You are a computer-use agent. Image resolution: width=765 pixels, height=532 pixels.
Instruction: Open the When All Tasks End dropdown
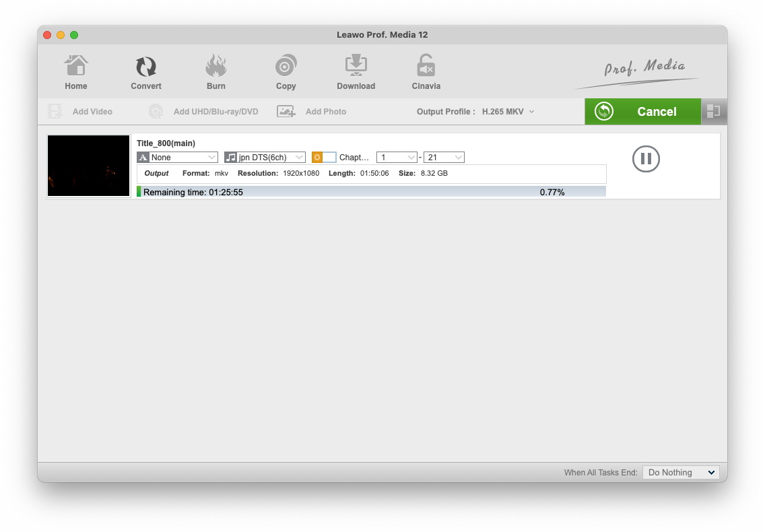(x=681, y=473)
